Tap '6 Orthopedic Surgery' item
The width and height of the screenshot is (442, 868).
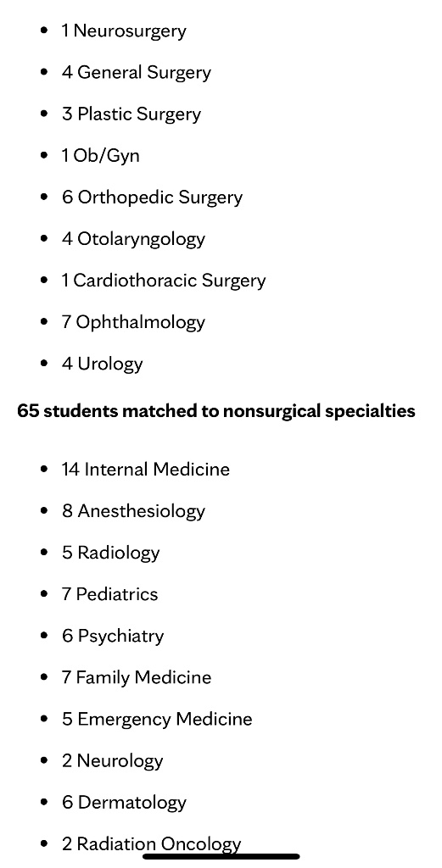point(153,197)
